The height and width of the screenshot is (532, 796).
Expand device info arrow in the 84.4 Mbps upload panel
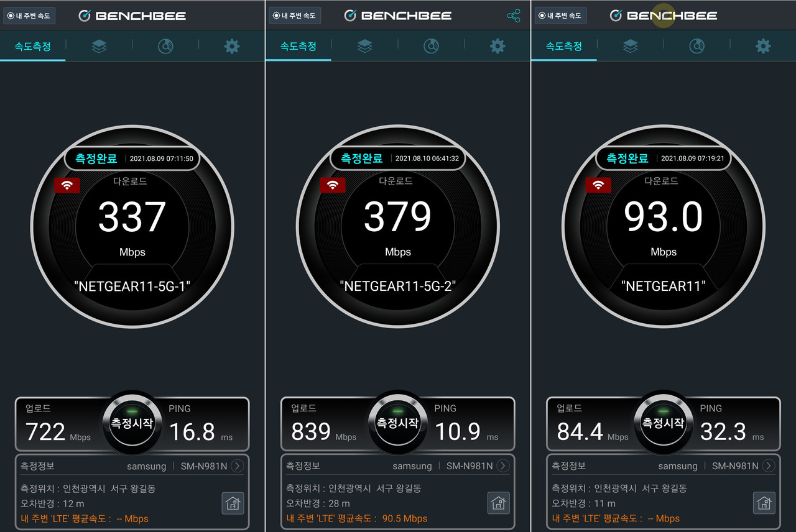(769, 465)
